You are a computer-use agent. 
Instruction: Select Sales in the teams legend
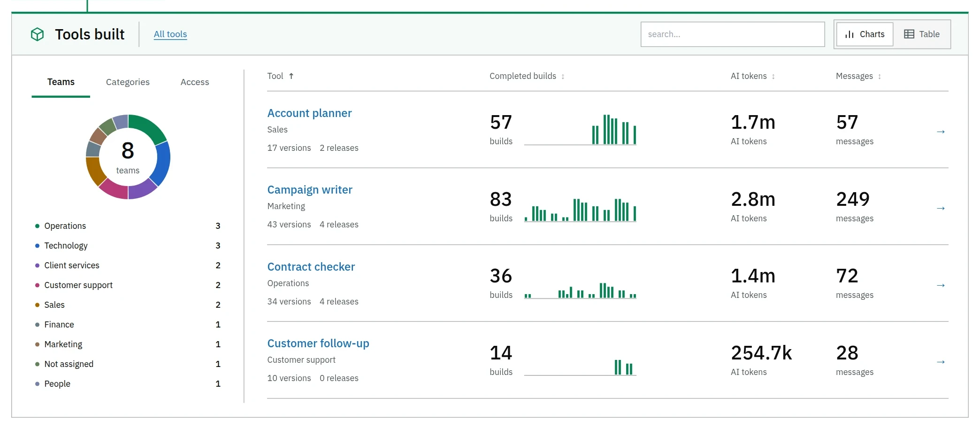[128, 305]
